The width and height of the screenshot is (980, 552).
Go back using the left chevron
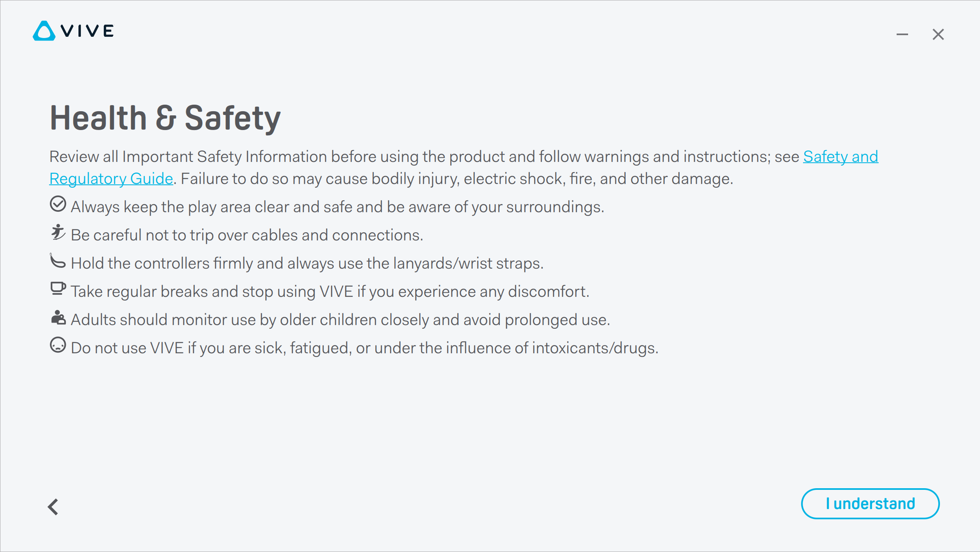pos(53,507)
